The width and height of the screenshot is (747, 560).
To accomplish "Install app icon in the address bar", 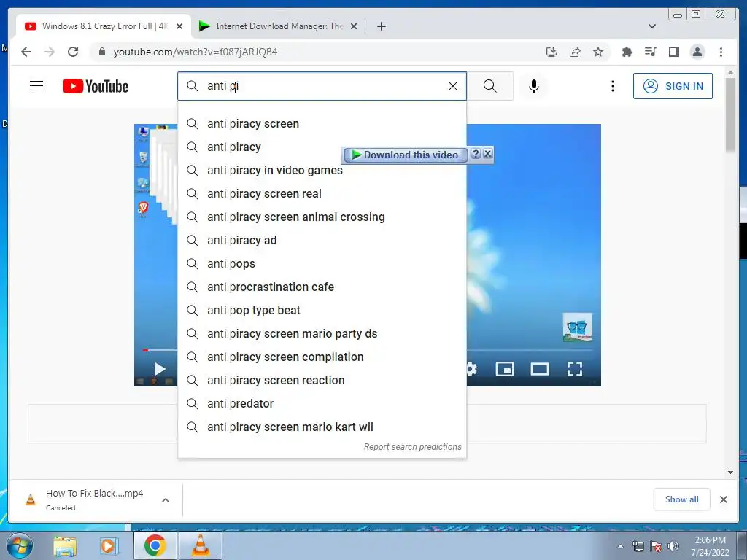I will tap(551, 52).
